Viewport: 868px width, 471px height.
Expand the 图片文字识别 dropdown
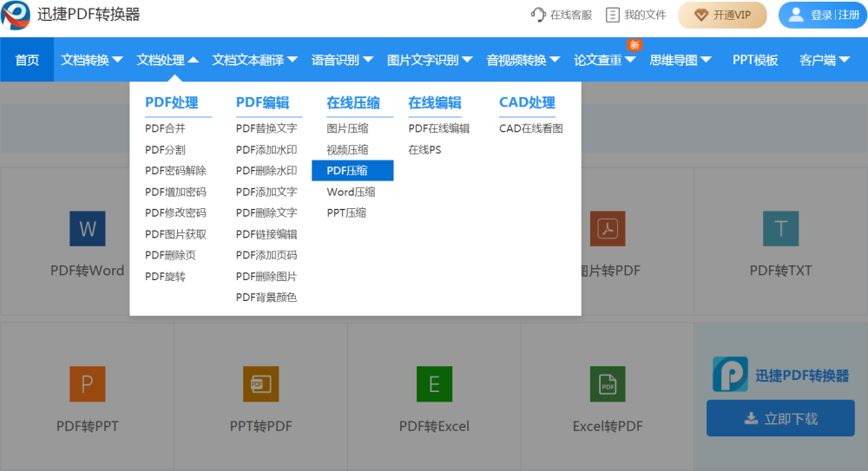point(430,60)
